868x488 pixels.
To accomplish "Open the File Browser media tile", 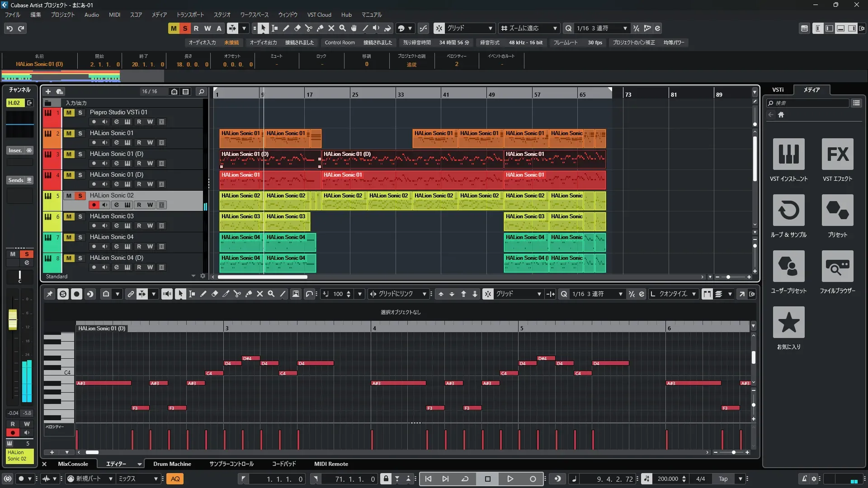I will (837, 267).
